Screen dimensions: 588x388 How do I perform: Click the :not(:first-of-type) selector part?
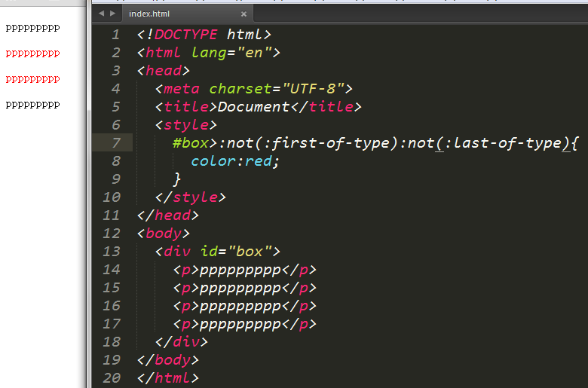308,143
